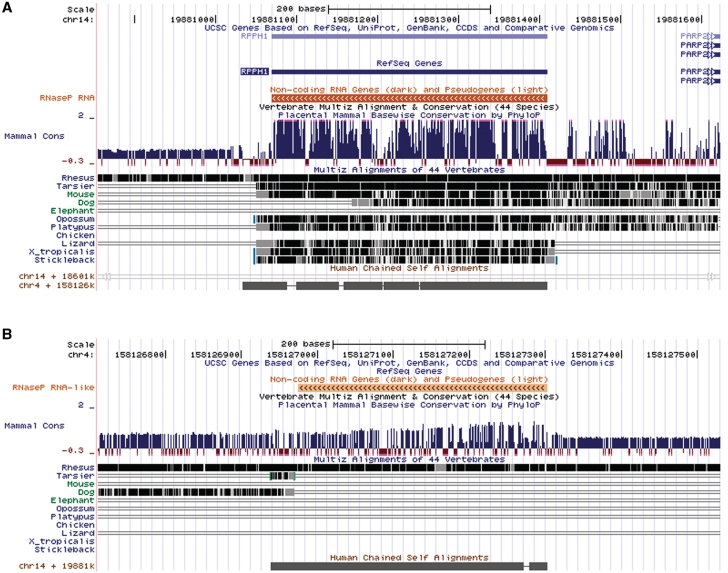Open 'Non-coding RNA Genes' track title in panel B
Screen dimensions: 728x573
point(409,379)
